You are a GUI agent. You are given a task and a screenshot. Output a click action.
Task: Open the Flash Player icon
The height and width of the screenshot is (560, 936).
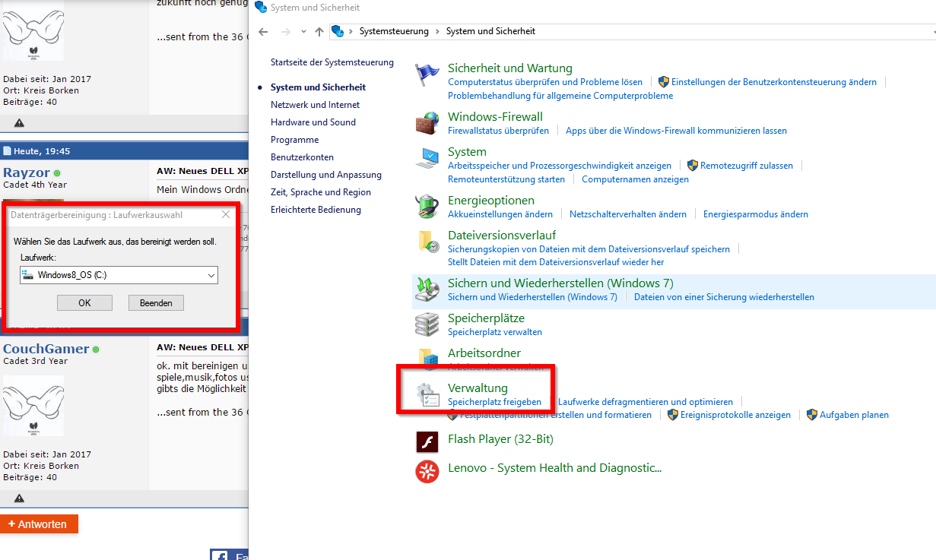(x=427, y=441)
